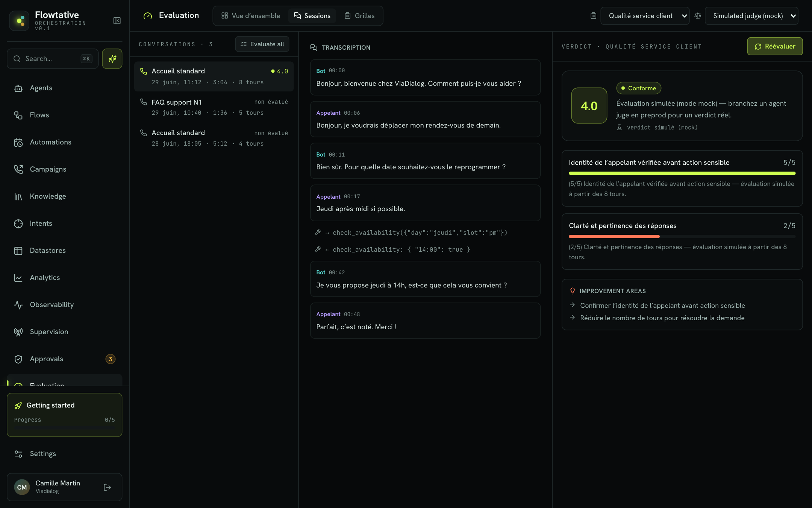Go to Flows in the sidebar
This screenshot has width=812, height=508.
pos(65,115)
